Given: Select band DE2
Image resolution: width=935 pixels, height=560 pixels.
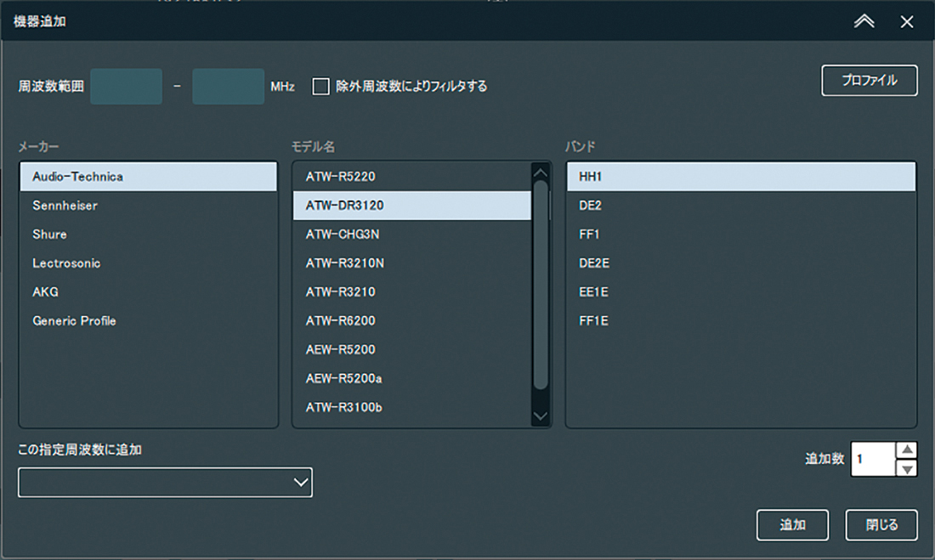Looking at the screenshot, I should [x=740, y=205].
